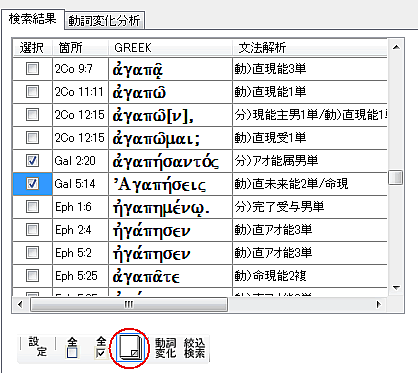Click the uncheck-all (全 empty box) icon
This screenshot has width=419, height=374.
pos(72,347)
